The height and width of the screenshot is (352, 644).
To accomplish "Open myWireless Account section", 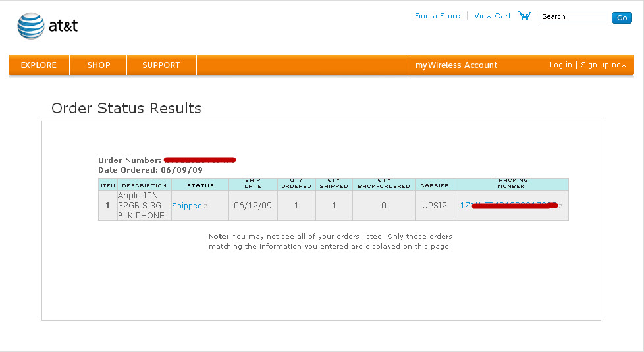I will [456, 65].
